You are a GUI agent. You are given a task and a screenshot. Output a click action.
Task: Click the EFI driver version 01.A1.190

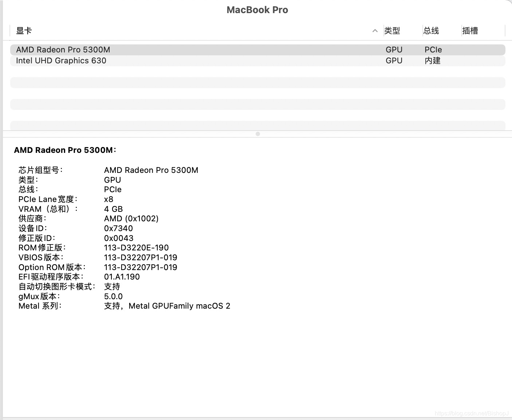pyautogui.click(x=122, y=277)
